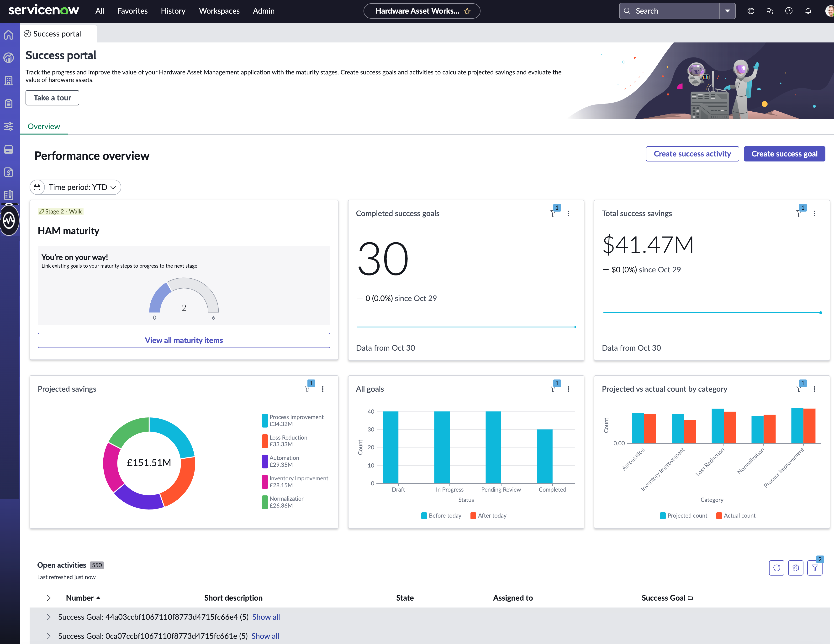
Task: Select the Success portal tab
Action: pyautogui.click(x=58, y=34)
